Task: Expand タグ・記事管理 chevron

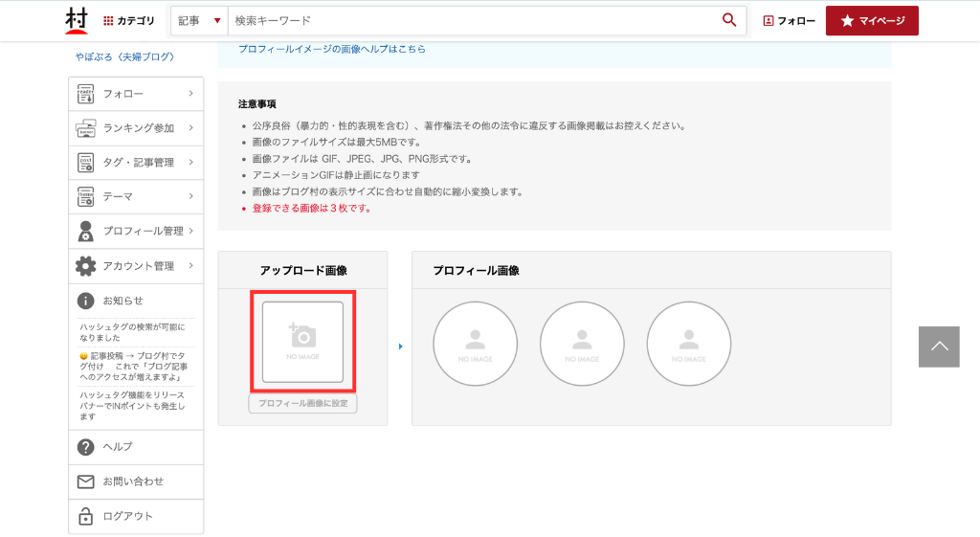Action: pos(191,162)
